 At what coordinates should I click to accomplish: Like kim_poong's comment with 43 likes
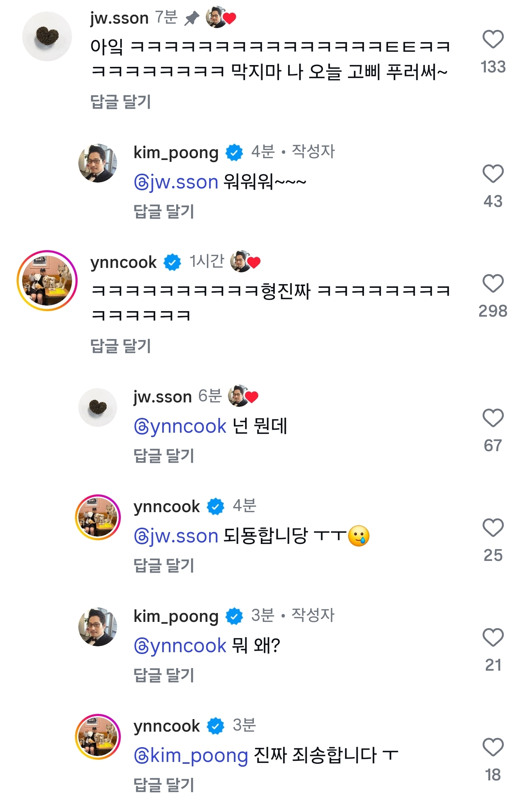493,174
